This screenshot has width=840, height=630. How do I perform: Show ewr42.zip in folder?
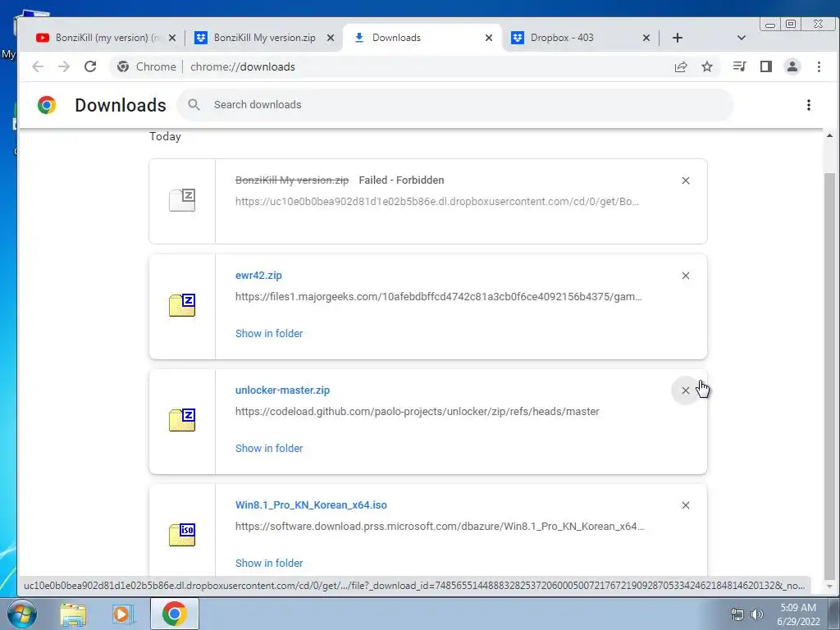269,333
